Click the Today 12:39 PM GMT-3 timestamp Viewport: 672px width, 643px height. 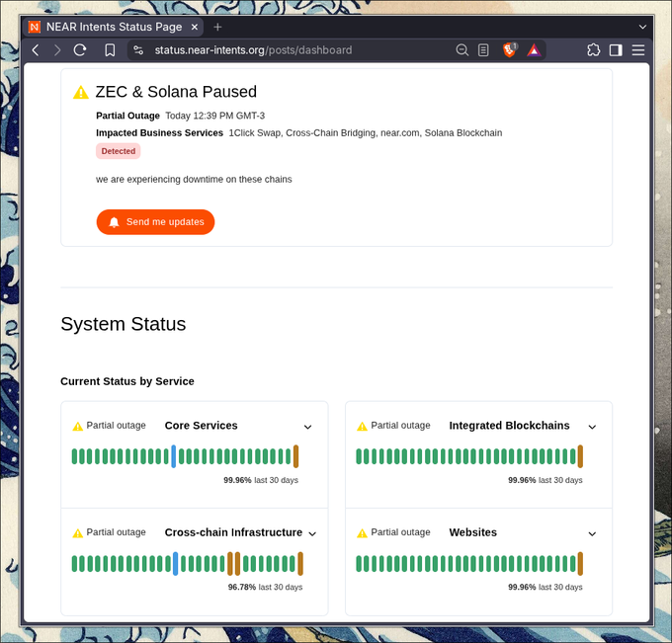[215, 116]
